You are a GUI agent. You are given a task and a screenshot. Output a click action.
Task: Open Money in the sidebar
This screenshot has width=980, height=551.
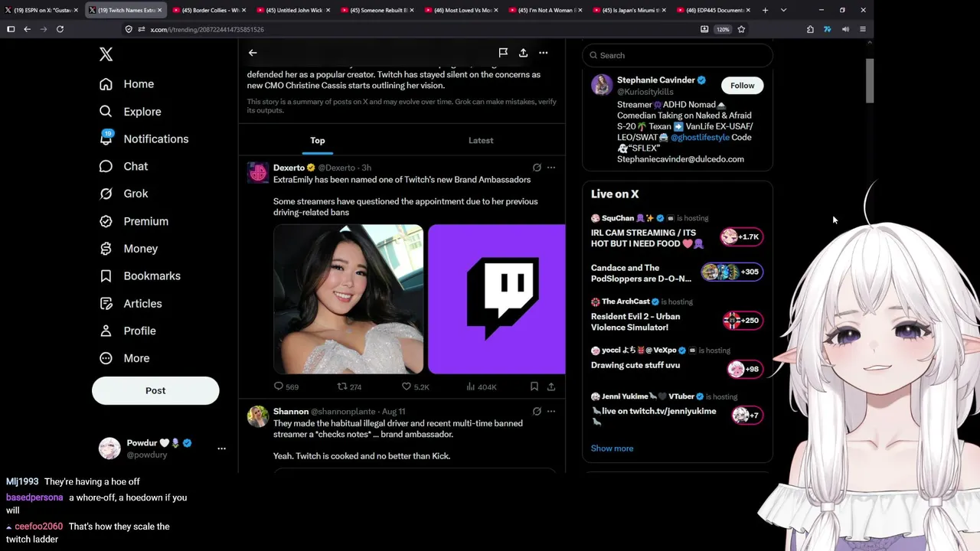pyautogui.click(x=129, y=249)
